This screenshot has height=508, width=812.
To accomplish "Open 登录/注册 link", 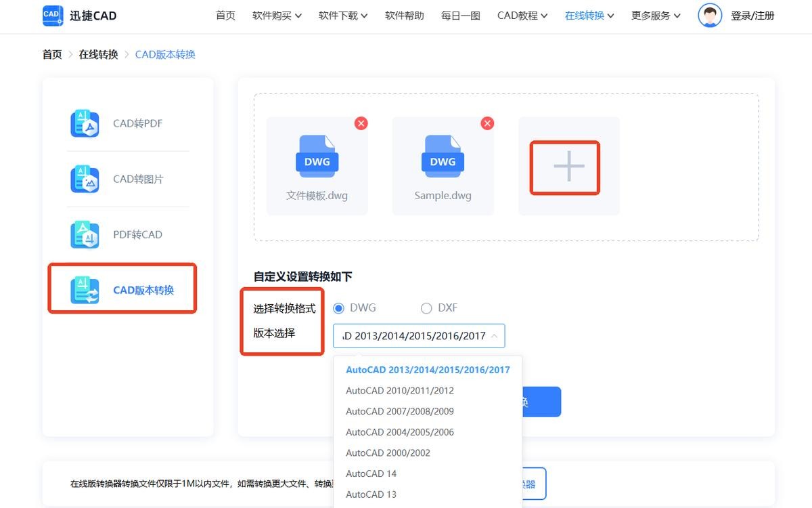I will (752, 16).
